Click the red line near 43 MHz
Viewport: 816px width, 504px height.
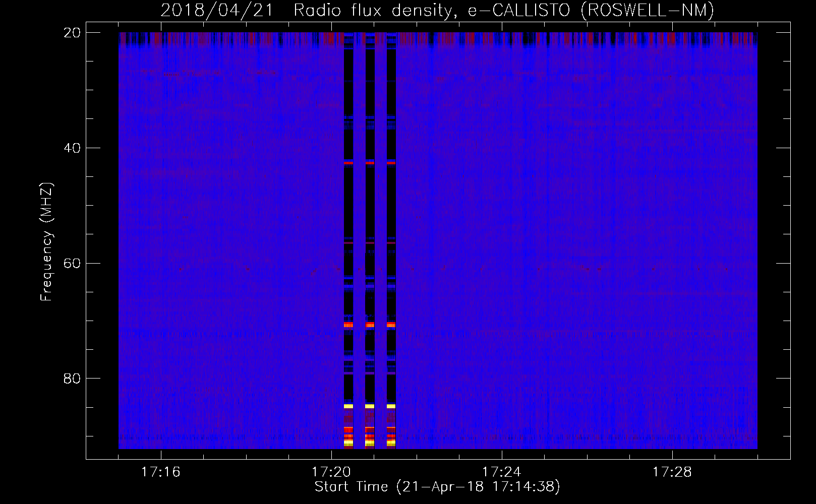[370, 163]
